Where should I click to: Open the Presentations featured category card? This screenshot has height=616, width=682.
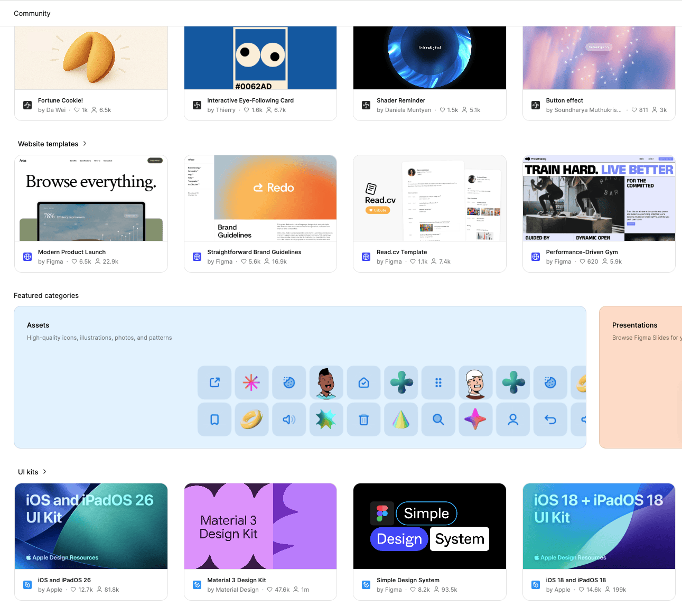pyautogui.click(x=640, y=377)
